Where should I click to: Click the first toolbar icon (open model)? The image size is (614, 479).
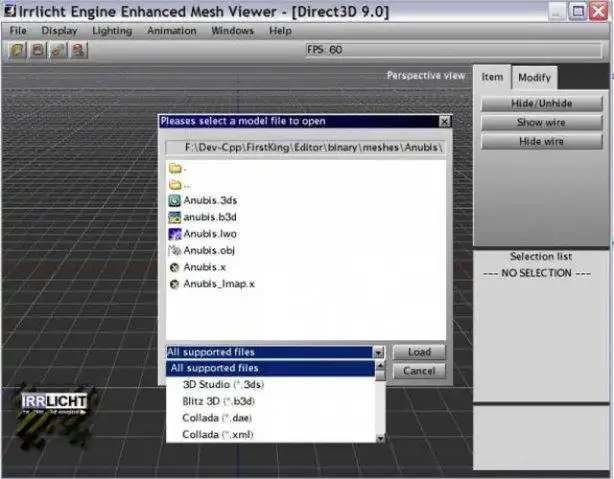tap(17, 50)
